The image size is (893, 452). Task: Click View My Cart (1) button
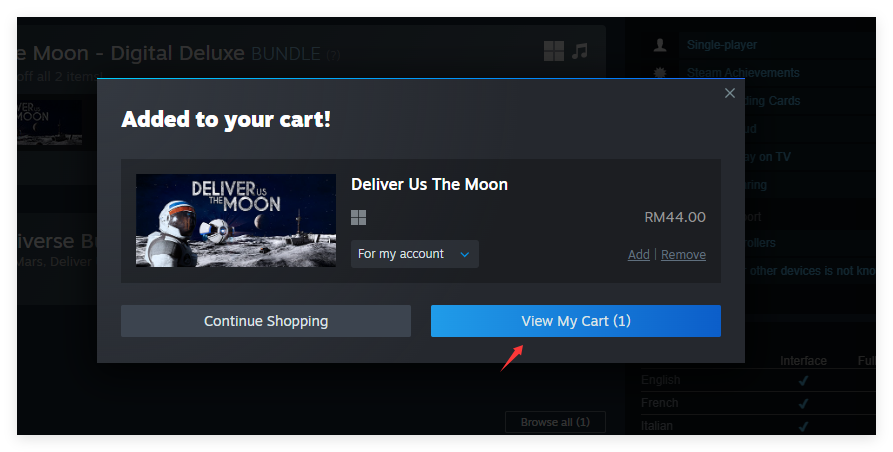(x=576, y=321)
